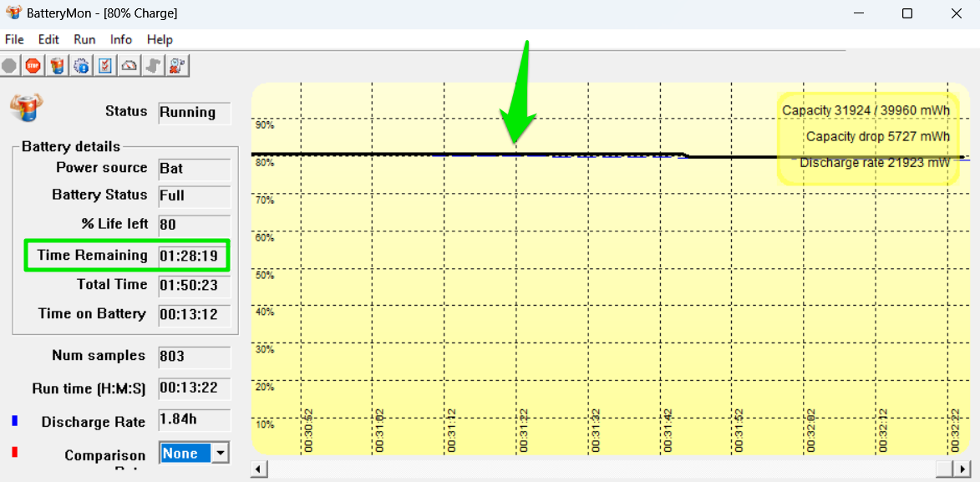Click the 00:31:22 time label on chart
Screen dimensions: 980x482
click(x=524, y=429)
